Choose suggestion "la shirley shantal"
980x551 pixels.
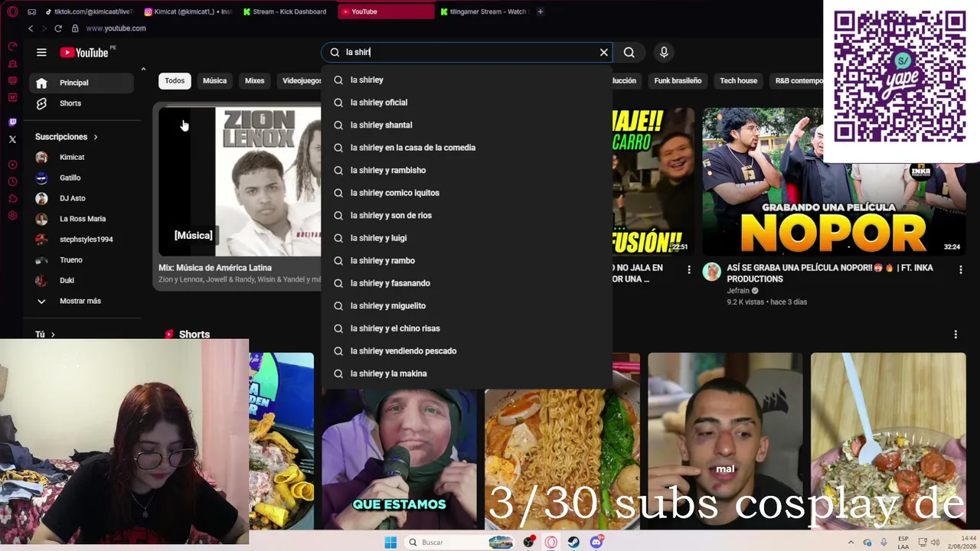pos(467,125)
